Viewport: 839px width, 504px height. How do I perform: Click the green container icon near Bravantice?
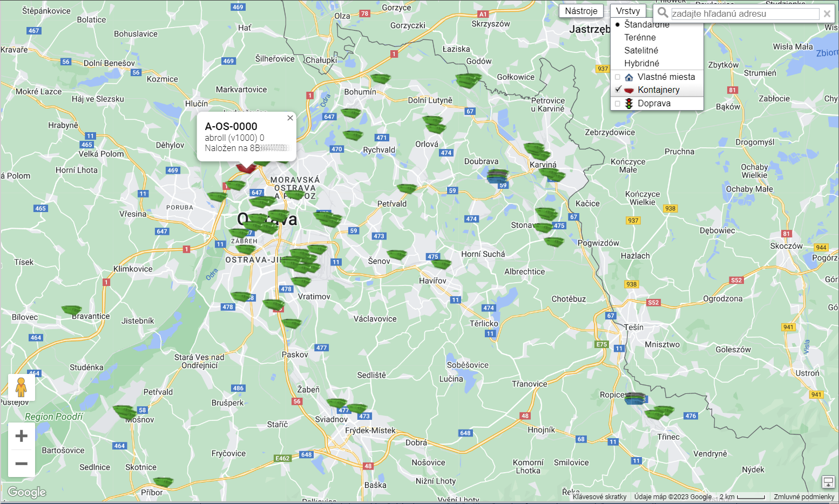[71, 310]
